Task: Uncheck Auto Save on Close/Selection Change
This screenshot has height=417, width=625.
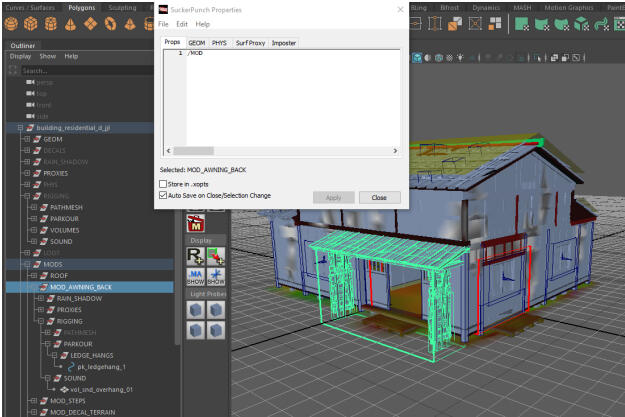Action: coord(164,196)
